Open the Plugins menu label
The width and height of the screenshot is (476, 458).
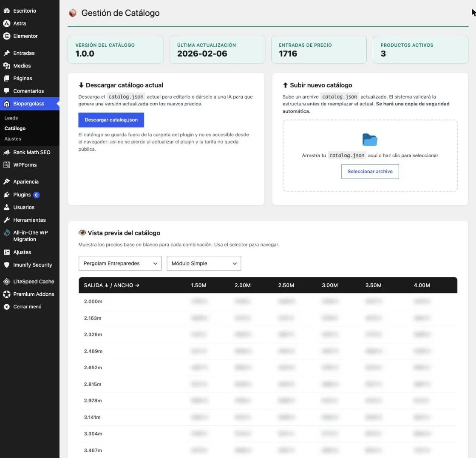pyautogui.click(x=22, y=195)
